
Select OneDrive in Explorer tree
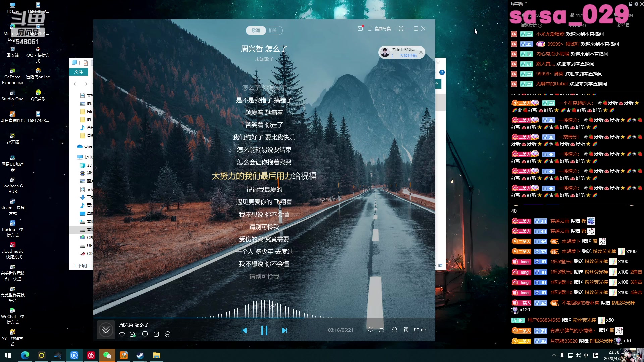click(x=85, y=146)
